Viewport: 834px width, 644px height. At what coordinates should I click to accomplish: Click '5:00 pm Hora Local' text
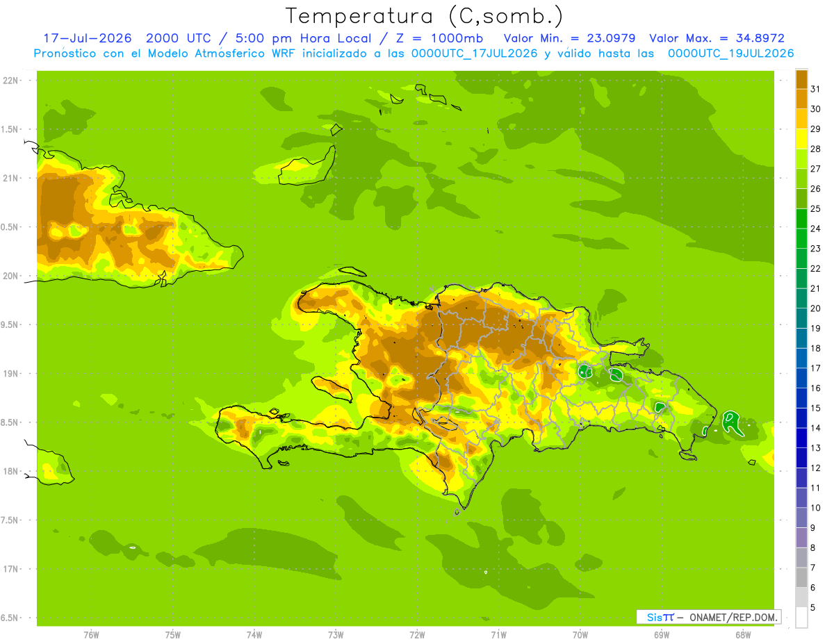coord(303,38)
